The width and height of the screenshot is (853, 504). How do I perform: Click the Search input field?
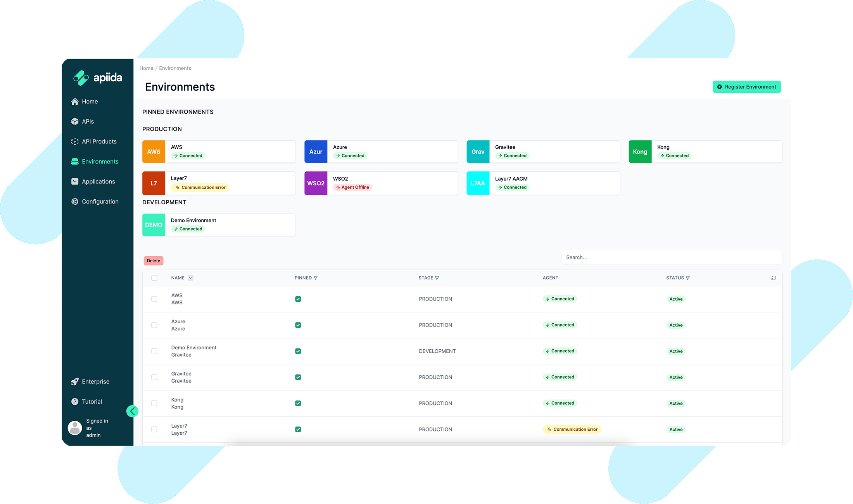click(672, 257)
